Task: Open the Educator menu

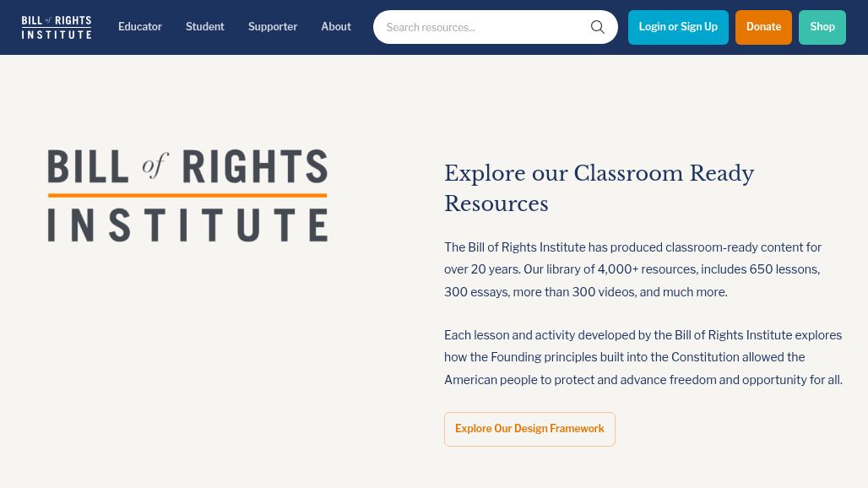Action: click(140, 27)
